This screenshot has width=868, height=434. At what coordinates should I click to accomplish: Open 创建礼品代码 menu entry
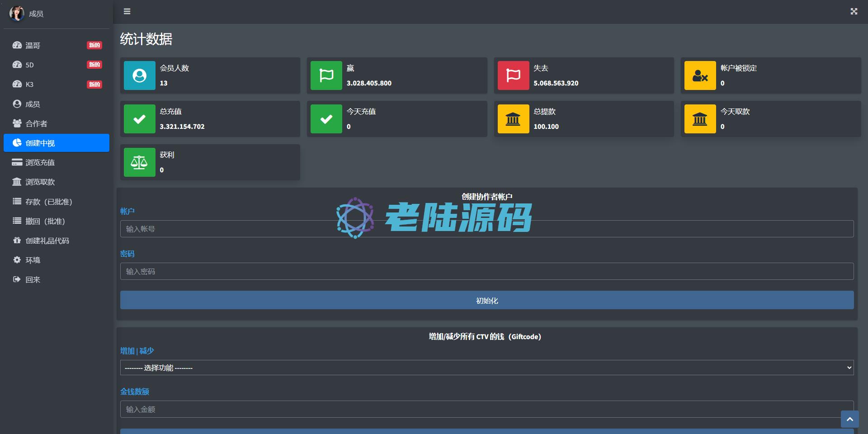(47, 241)
